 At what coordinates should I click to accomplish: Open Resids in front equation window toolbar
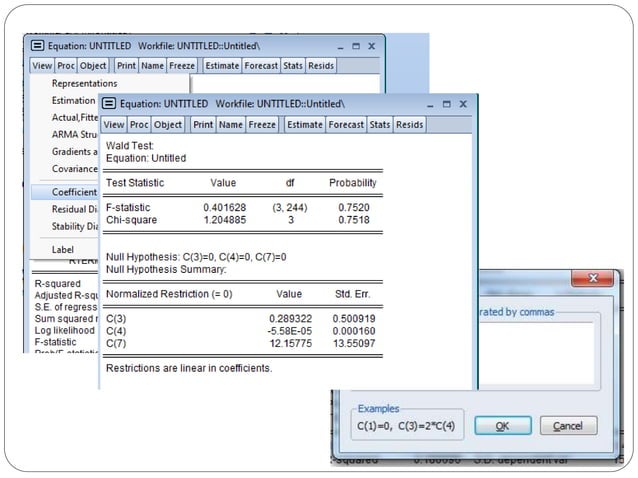click(409, 125)
